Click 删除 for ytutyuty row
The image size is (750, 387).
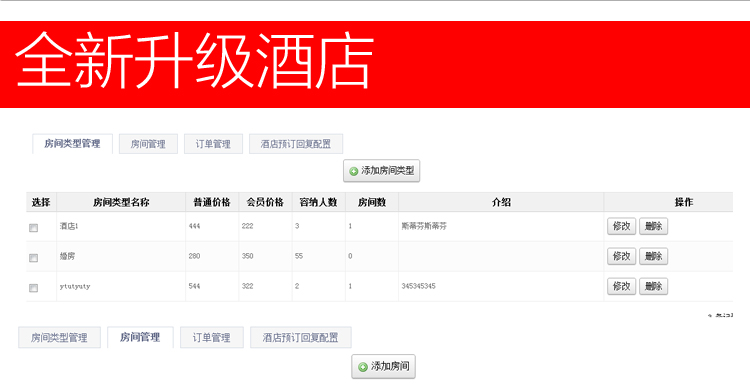point(653,286)
